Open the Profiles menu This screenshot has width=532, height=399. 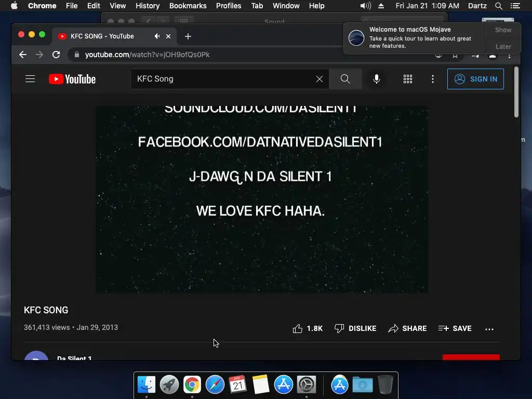[x=229, y=6]
